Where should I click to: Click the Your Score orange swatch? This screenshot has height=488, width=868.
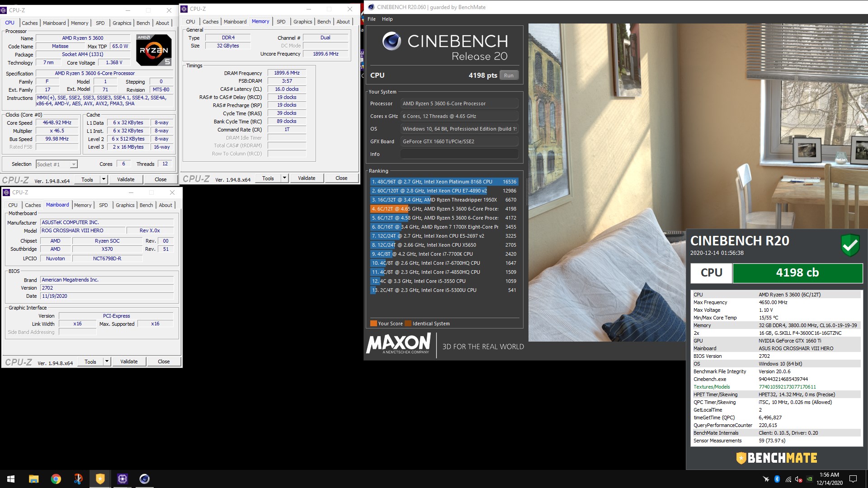point(373,324)
